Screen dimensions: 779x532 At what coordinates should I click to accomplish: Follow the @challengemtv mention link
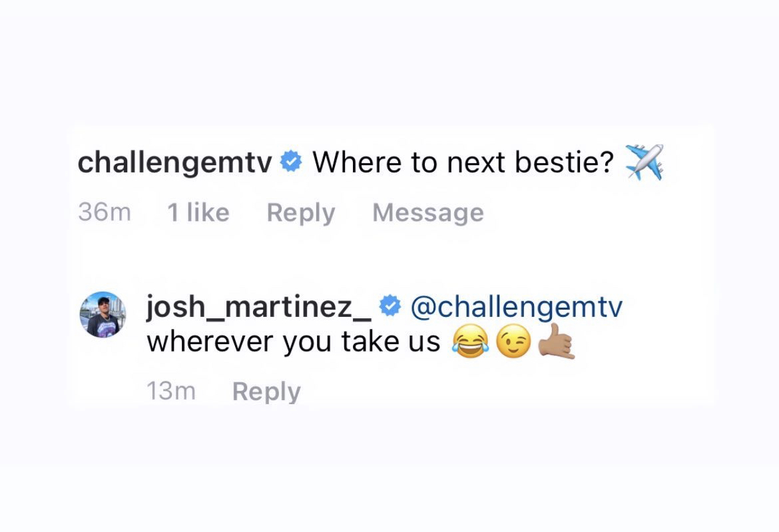click(516, 307)
